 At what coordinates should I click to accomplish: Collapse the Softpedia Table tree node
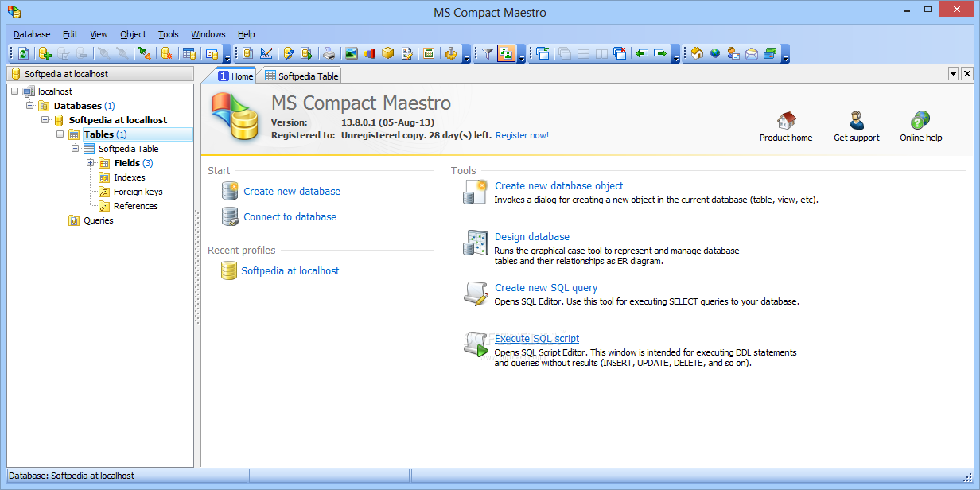(x=76, y=149)
